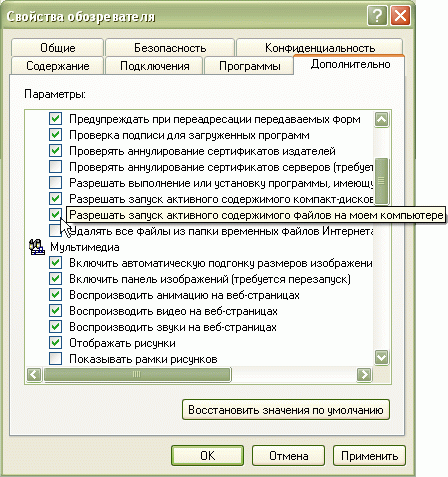This screenshot has width=448, height=477.
Task: Switch to the Содержание tab
Action: pyautogui.click(x=57, y=66)
